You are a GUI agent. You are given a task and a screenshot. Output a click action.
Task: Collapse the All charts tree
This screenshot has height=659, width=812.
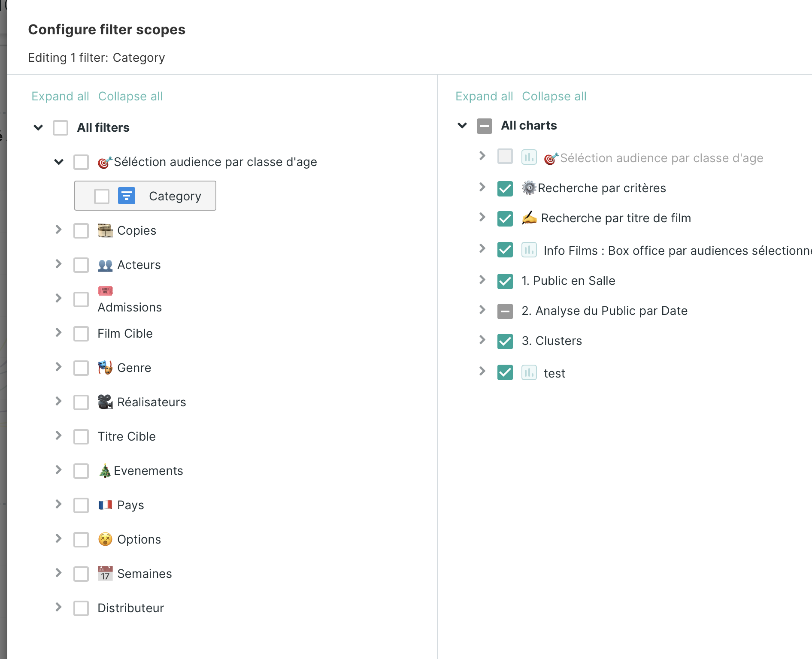pos(462,125)
